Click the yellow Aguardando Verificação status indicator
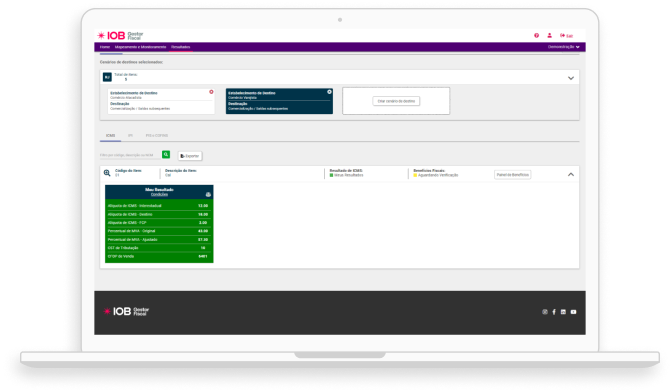The image size is (672, 392). tap(415, 175)
